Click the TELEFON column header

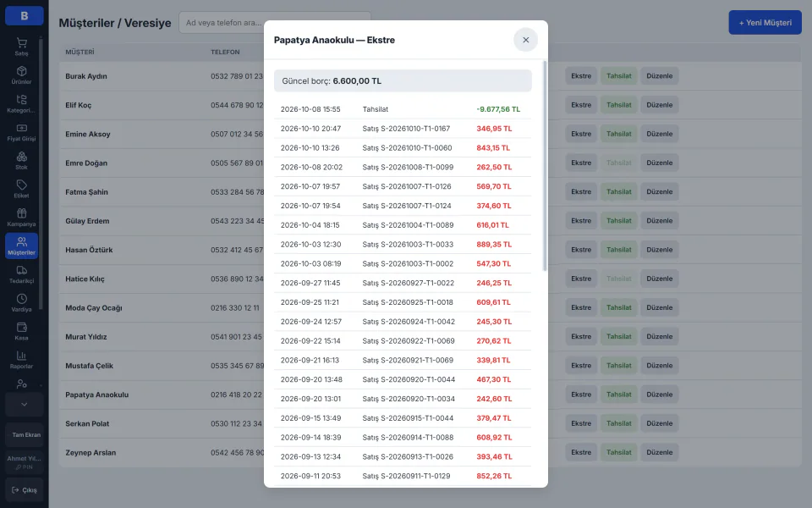click(225, 52)
